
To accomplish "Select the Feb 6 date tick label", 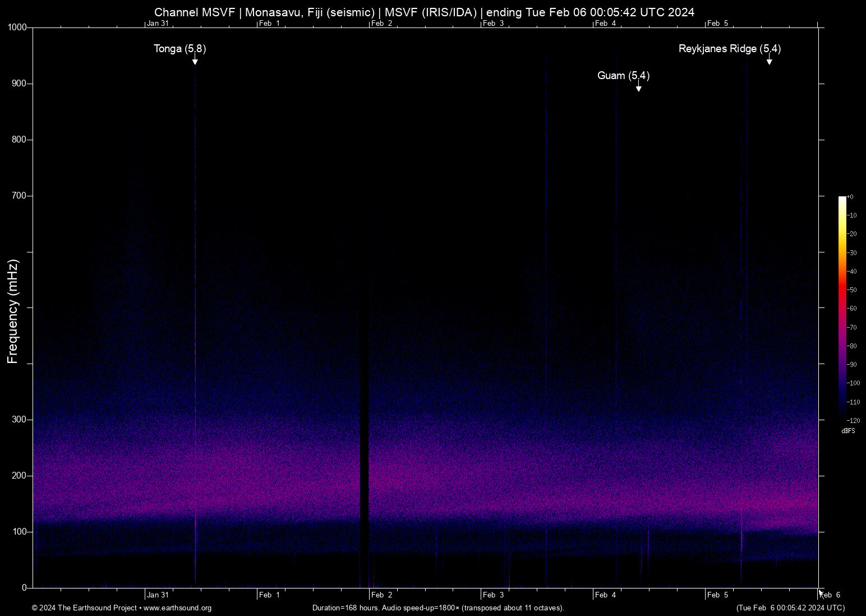I will pos(830,595).
